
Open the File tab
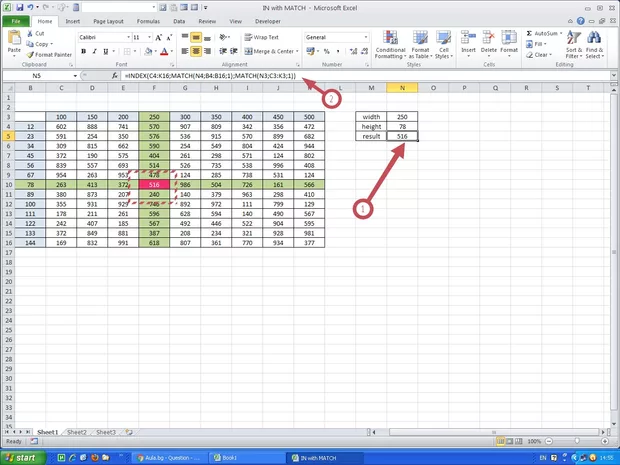click(x=16, y=21)
